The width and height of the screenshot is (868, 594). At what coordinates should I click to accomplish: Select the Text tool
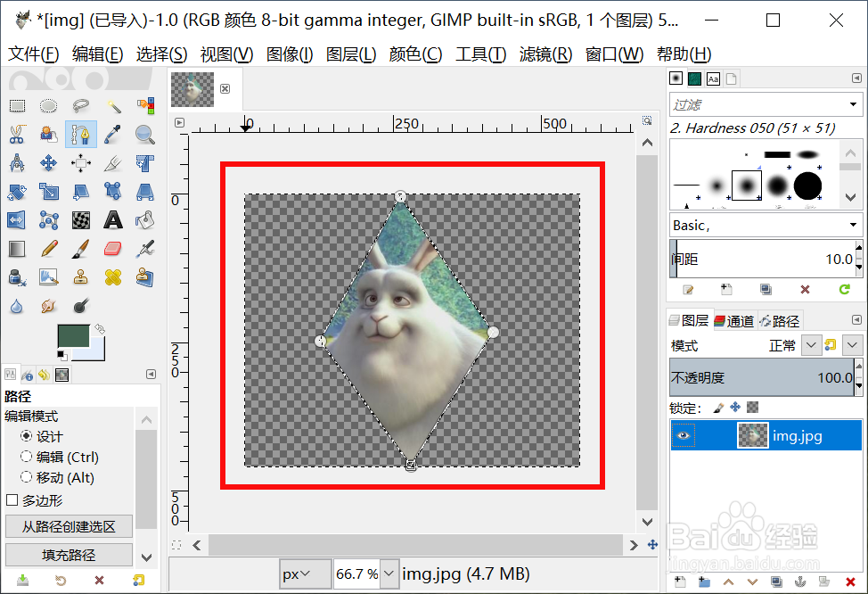pyautogui.click(x=113, y=220)
